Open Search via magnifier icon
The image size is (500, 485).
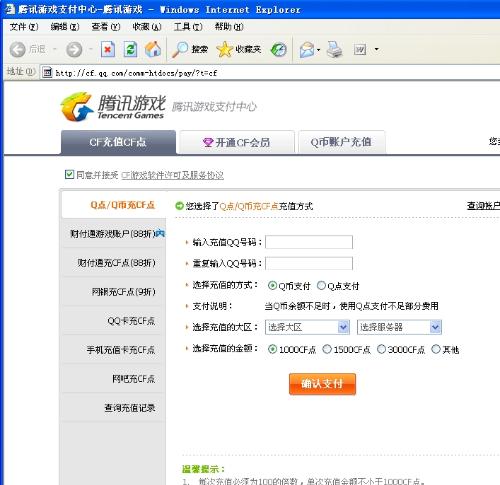click(x=180, y=49)
